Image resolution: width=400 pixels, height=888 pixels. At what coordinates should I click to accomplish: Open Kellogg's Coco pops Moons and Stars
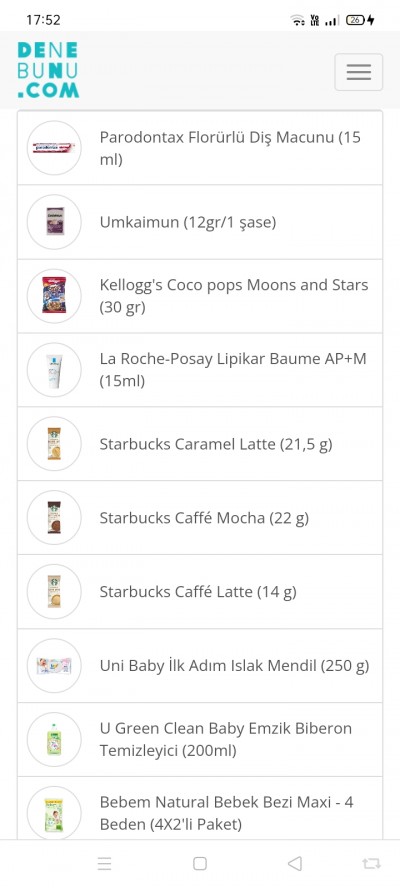pos(200,296)
